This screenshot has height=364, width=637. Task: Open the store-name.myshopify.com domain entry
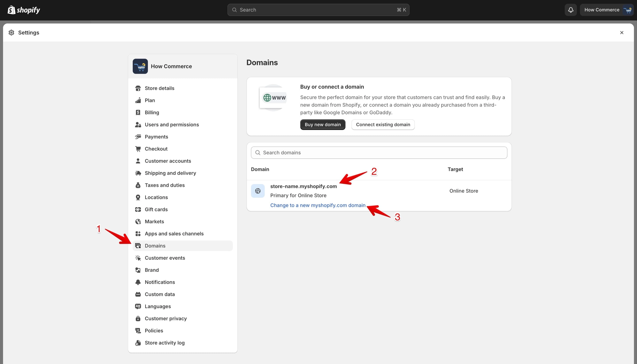[303, 186]
